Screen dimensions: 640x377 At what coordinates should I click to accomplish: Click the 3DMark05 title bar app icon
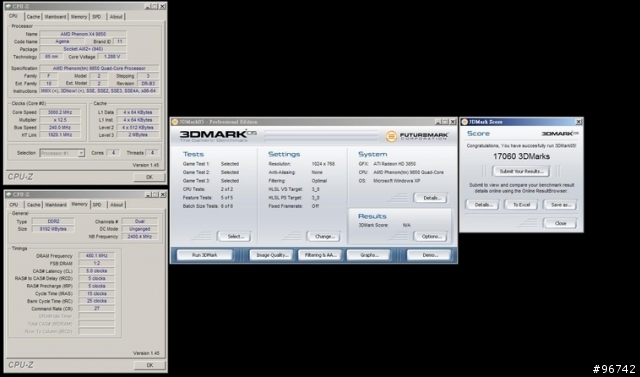pos(175,122)
